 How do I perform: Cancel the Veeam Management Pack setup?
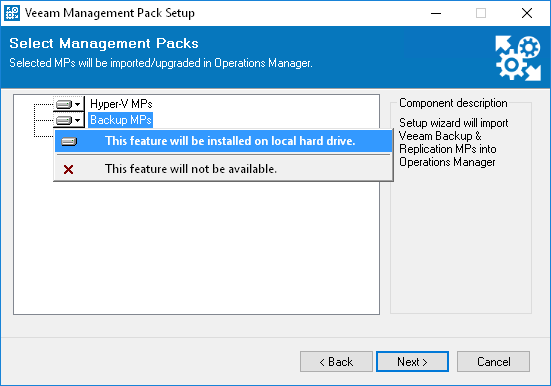click(493, 361)
